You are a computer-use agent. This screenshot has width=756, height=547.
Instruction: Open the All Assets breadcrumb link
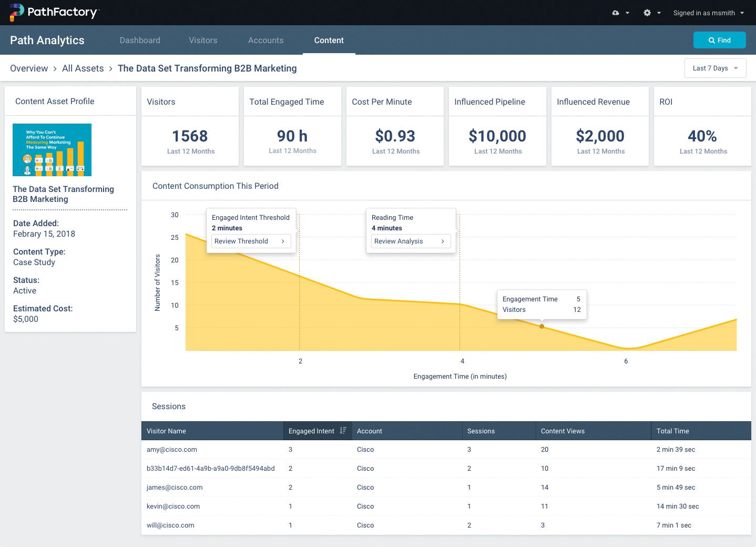[83, 68]
